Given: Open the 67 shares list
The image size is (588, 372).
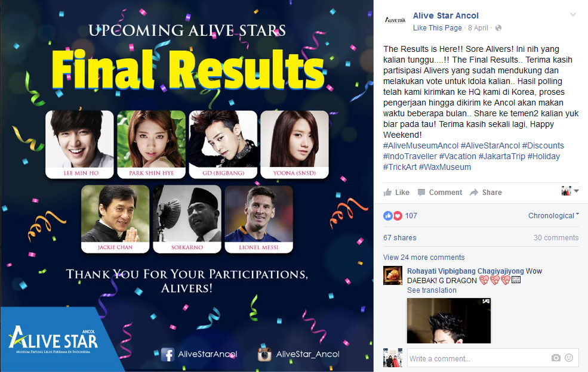Looking at the screenshot, I should coord(400,238).
